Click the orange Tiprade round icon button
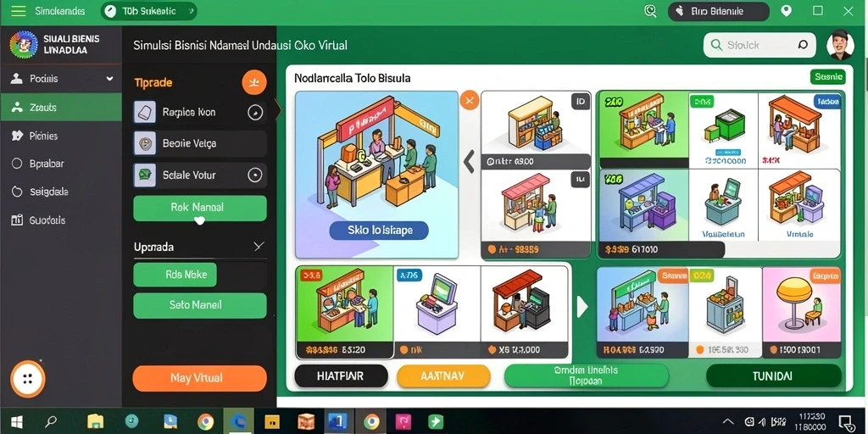 pos(254,82)
